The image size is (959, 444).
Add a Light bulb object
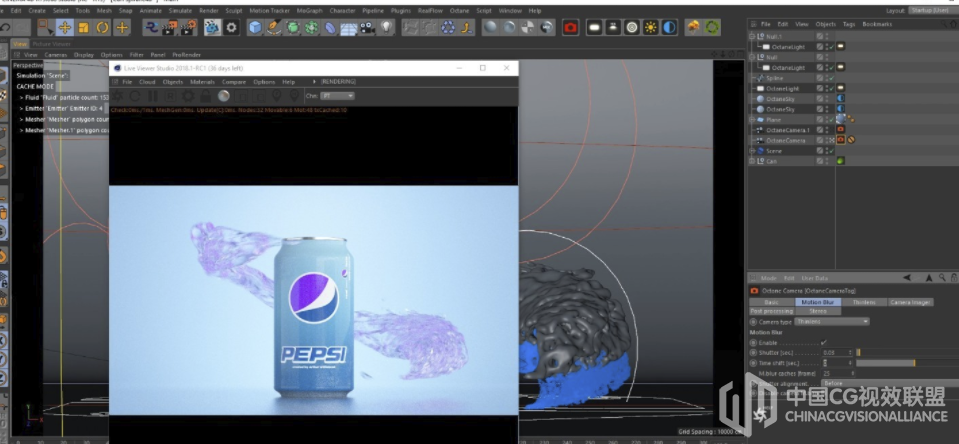386,28
